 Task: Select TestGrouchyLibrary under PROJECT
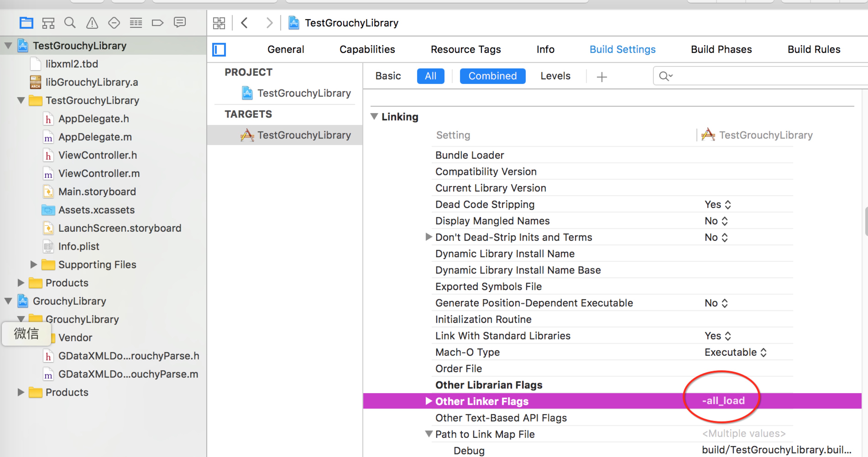click(x=304, y=93)
